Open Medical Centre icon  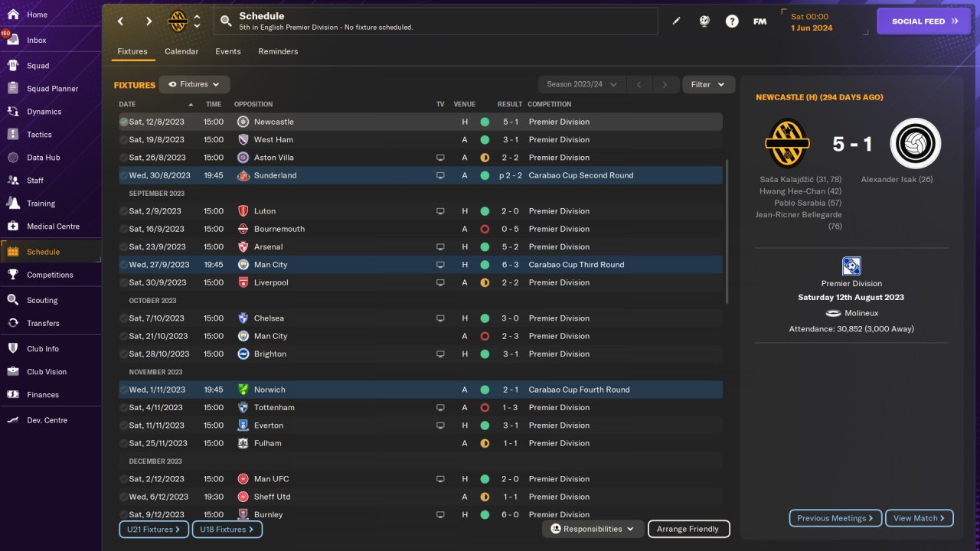(x=13, y=227)
